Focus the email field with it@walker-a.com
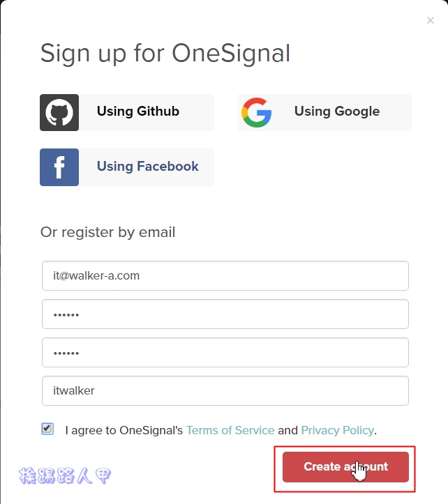The height and width of the screenshot is (504, 448). (x=225, y=276)
